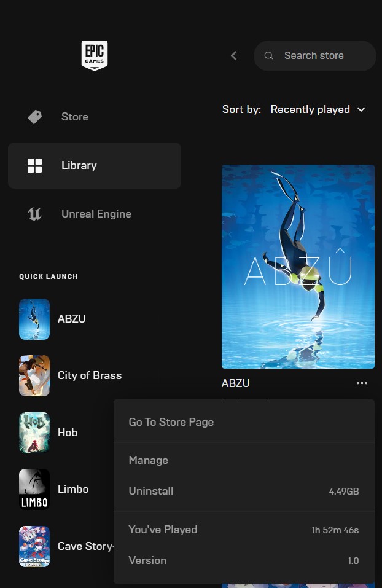This screenshot has height=588, width=382.
Task: Click the Epic Games logo
Action: tap(95, 55)
